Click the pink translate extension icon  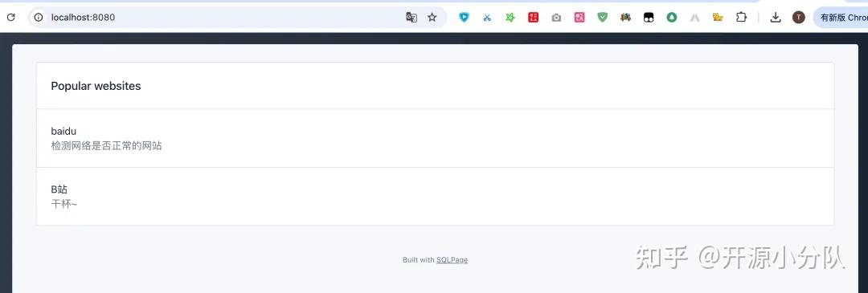(x=579, y=17)
